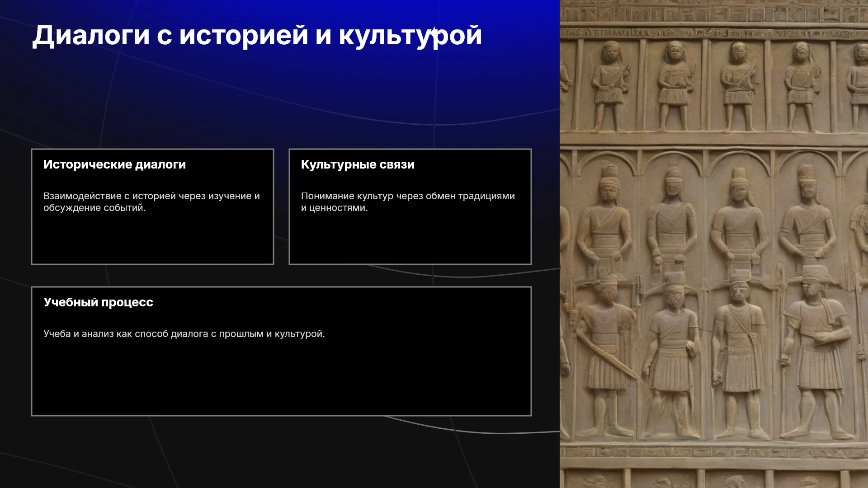Click the word "историей" in the title
The image size is (868, 488).
[x=244, y=35]
